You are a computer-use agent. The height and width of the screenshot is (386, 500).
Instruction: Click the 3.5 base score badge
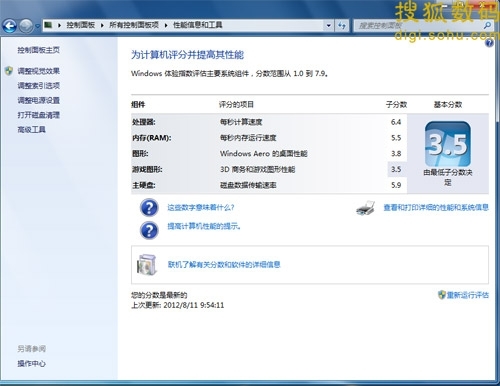pos(448,144)
